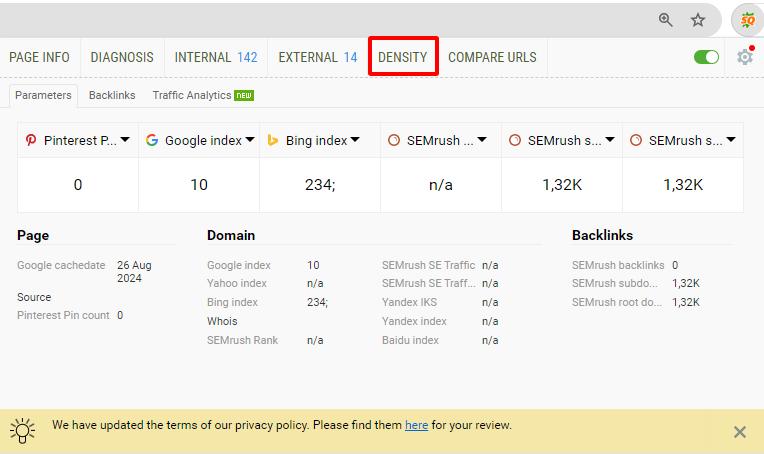Click the Bing logo icon
This screenshot has width=764, height=454.
tap(272, 141)
